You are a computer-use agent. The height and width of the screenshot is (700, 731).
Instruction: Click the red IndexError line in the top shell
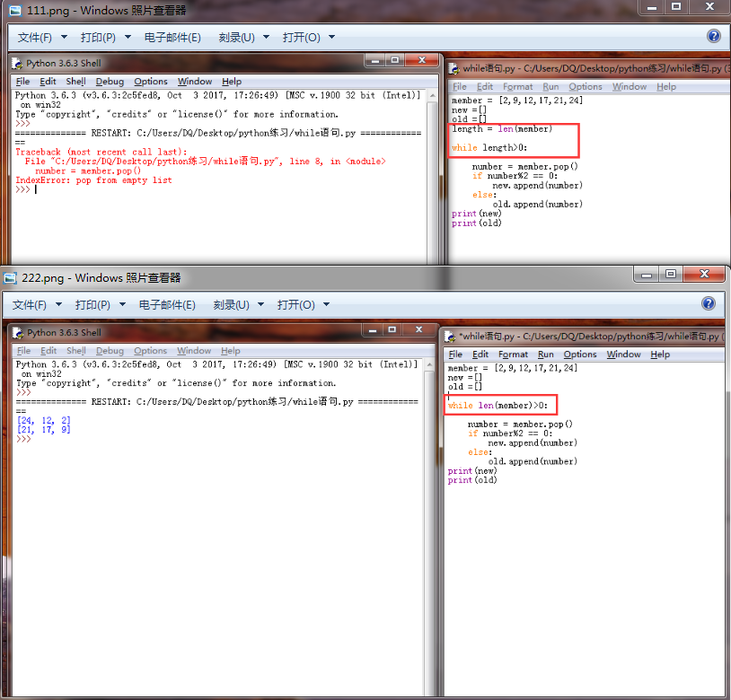[x=93, y=180]
